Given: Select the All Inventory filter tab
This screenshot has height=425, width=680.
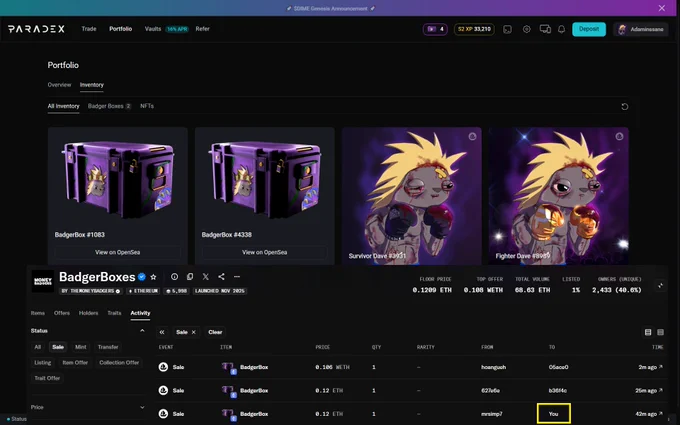Looking at the screenshot, I should pos(63,106).
